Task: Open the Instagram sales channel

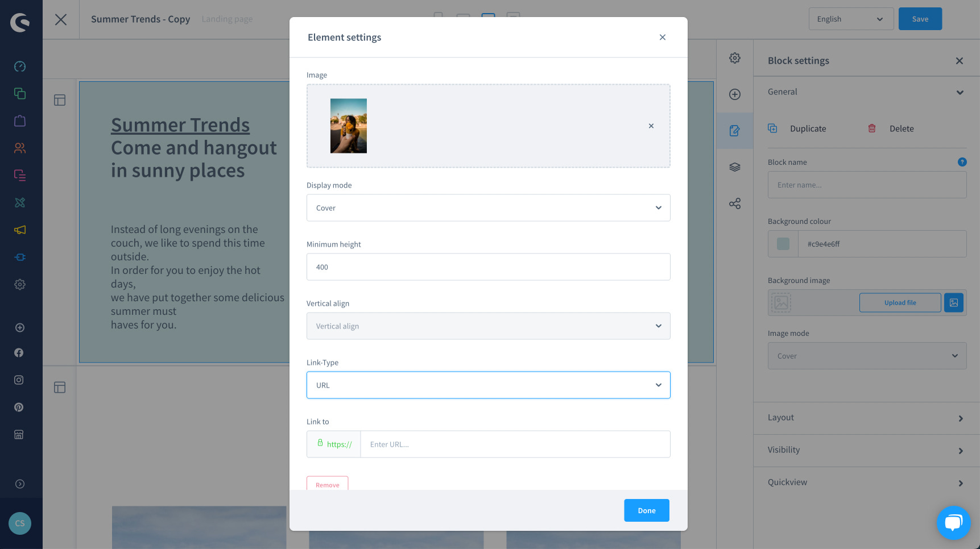Action: 19,380
